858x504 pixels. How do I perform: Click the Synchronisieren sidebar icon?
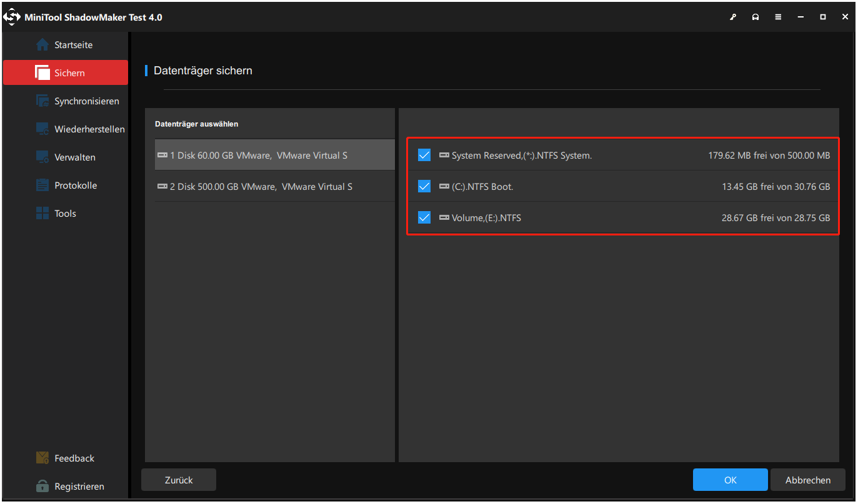click(x=43, y=101)
